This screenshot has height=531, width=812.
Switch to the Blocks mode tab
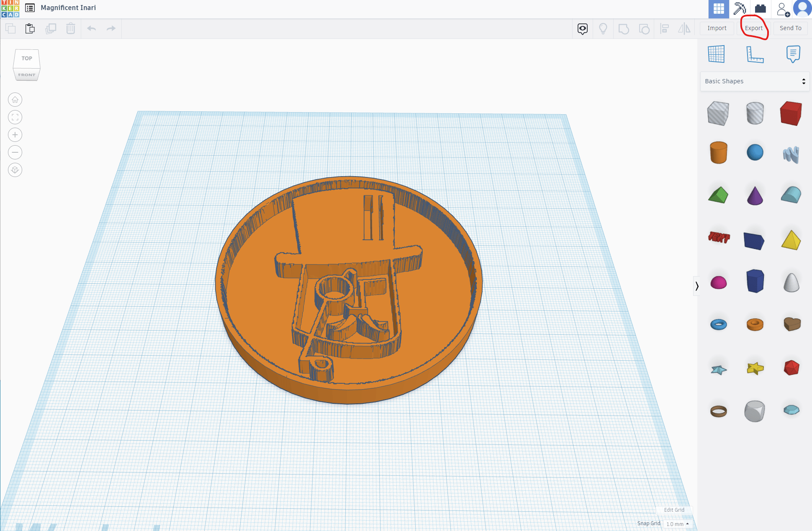point(740,9)
